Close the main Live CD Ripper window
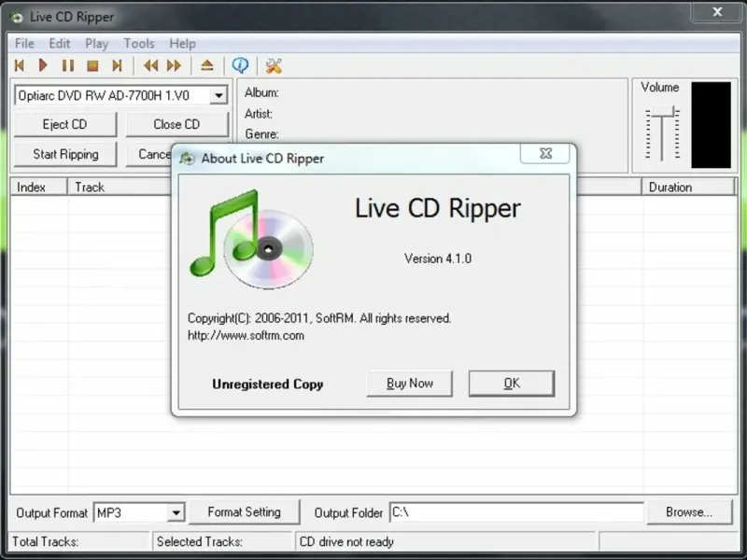This screenshot has height=560, width=747. 717,12
